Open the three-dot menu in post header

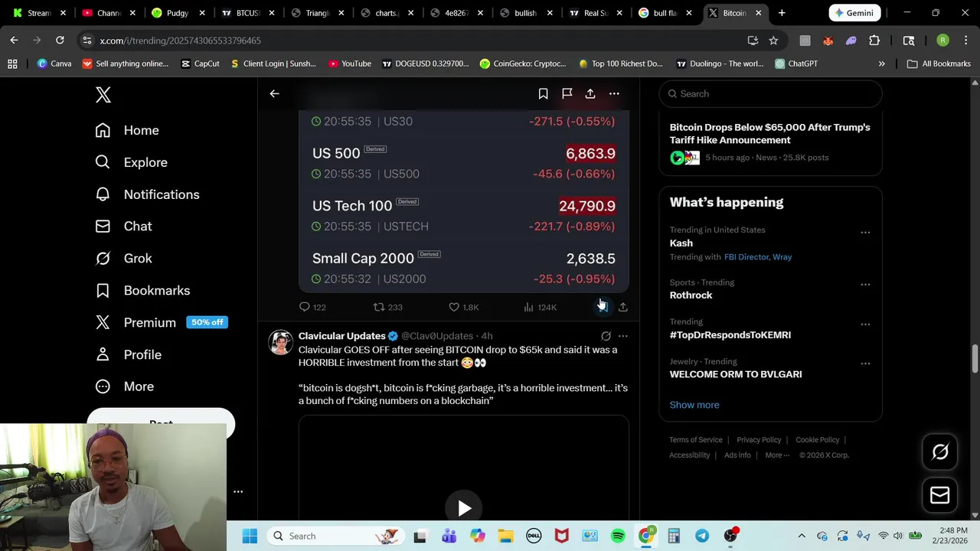[x=614, y=93]
